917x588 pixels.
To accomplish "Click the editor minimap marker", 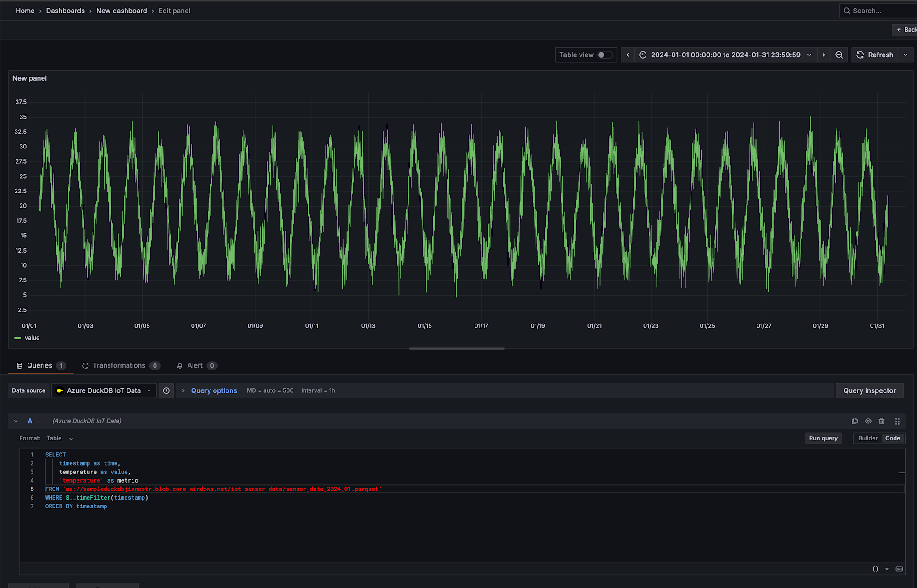I will tap(901, 473).
